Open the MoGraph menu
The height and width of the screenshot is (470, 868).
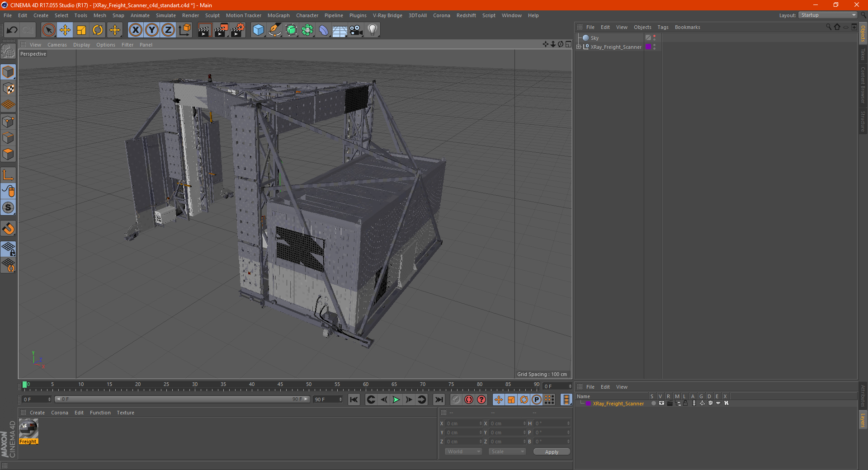(x=278, y=15)
